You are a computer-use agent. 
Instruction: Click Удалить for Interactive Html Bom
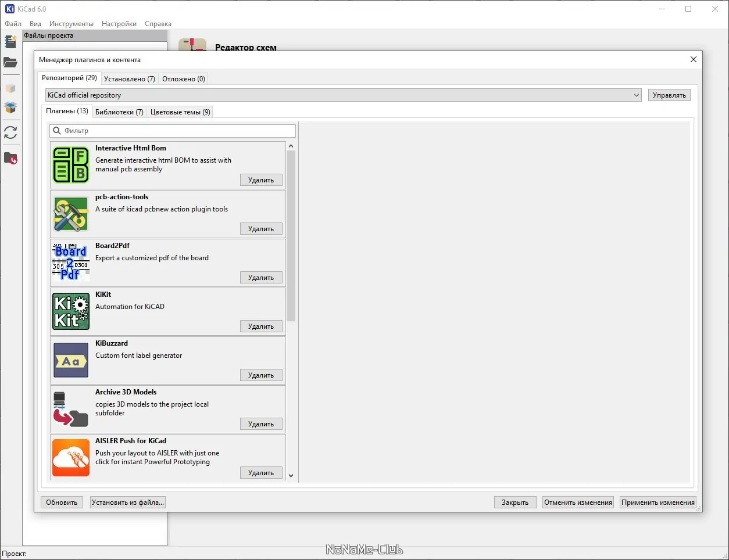pyautogui.click(x=261, y=180)
